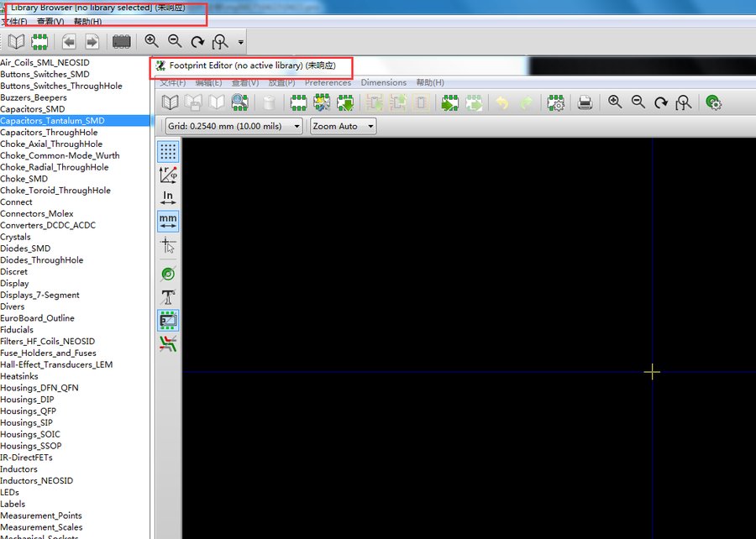Click the redraw view icon in Footprint Editor
756x539 pixels.
click(661, 102)
